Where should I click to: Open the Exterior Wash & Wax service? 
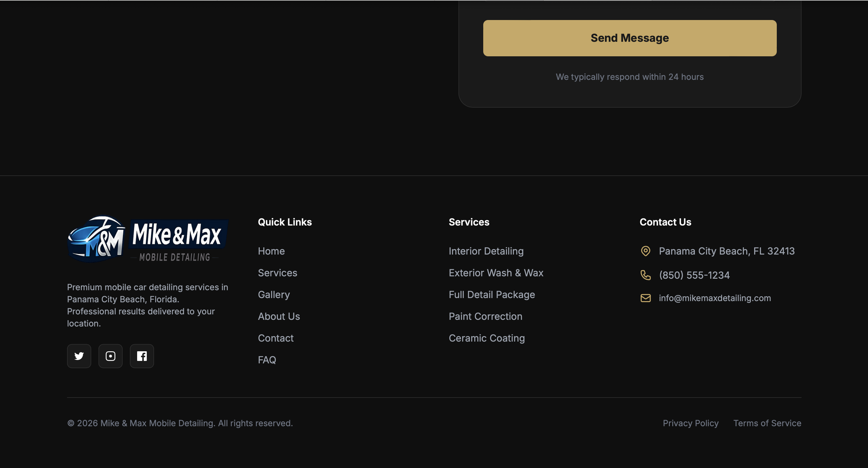point(496,273)
